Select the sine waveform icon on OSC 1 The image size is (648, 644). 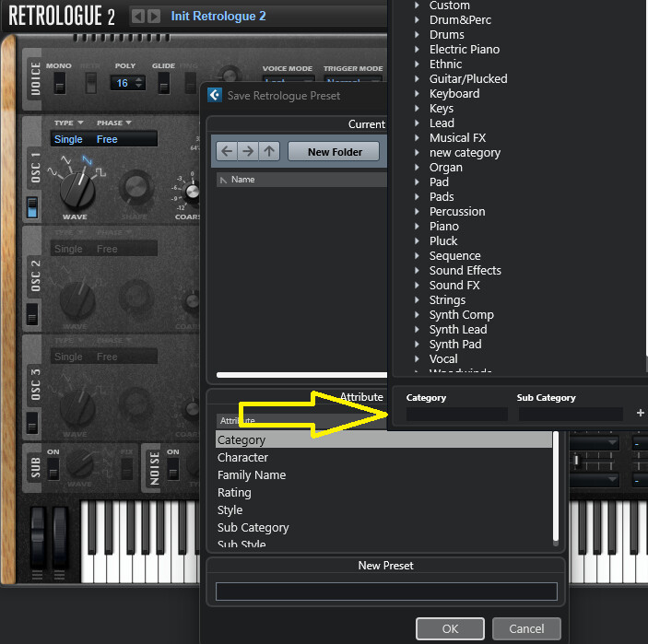(x=53, y=171)
